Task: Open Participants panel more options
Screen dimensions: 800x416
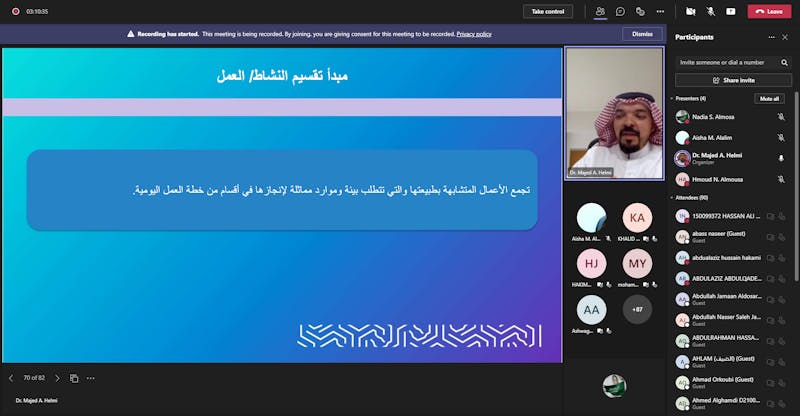Action: (x=771, y=37)
